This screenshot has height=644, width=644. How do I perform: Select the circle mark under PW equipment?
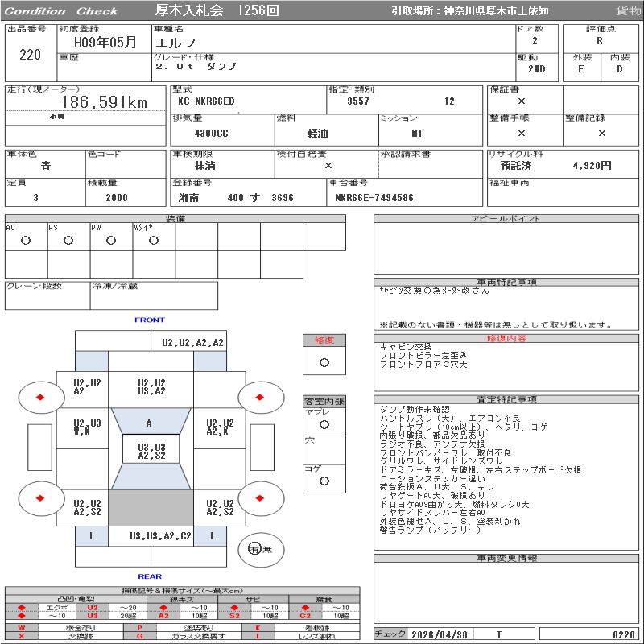point(111,241)
